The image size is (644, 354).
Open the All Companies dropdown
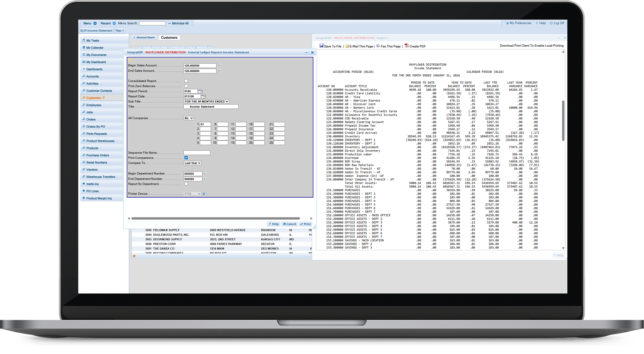189,118
